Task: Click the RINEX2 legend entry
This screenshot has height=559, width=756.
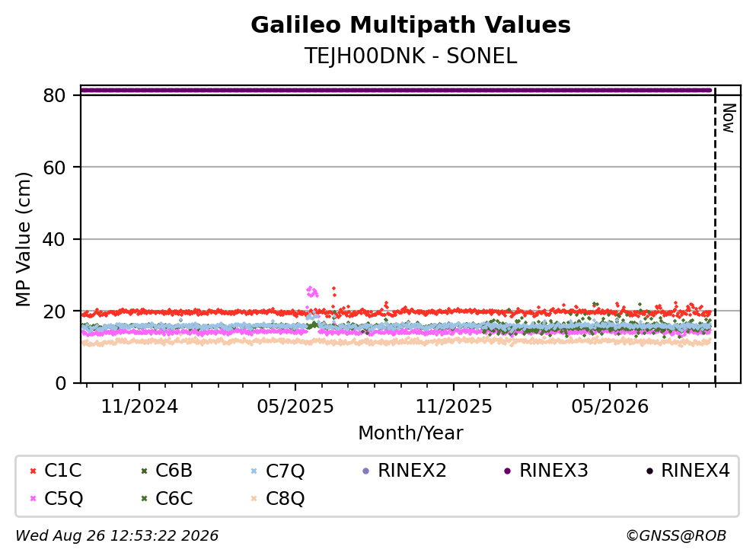Action: (x=404, y=471)
